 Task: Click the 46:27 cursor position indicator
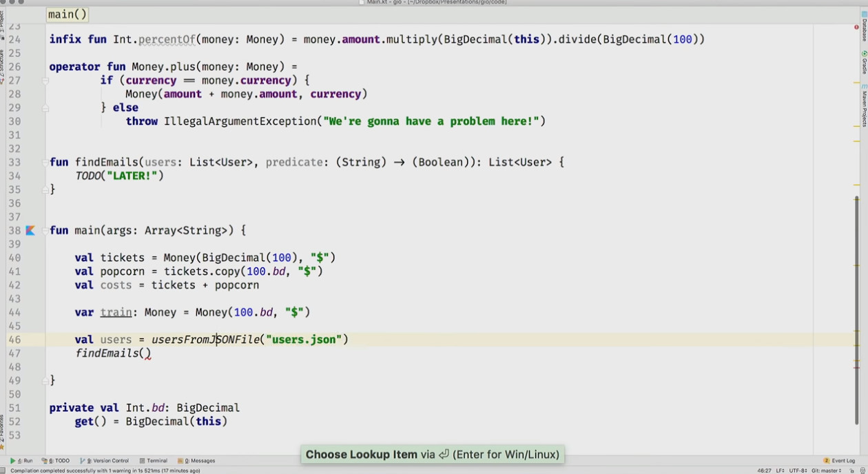(x=764, y=471)
